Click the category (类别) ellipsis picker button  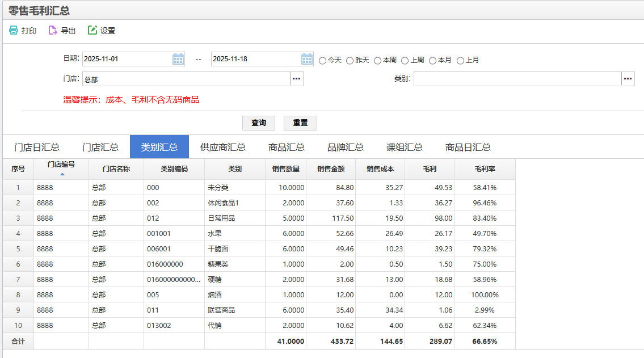(x=628, y=79)
